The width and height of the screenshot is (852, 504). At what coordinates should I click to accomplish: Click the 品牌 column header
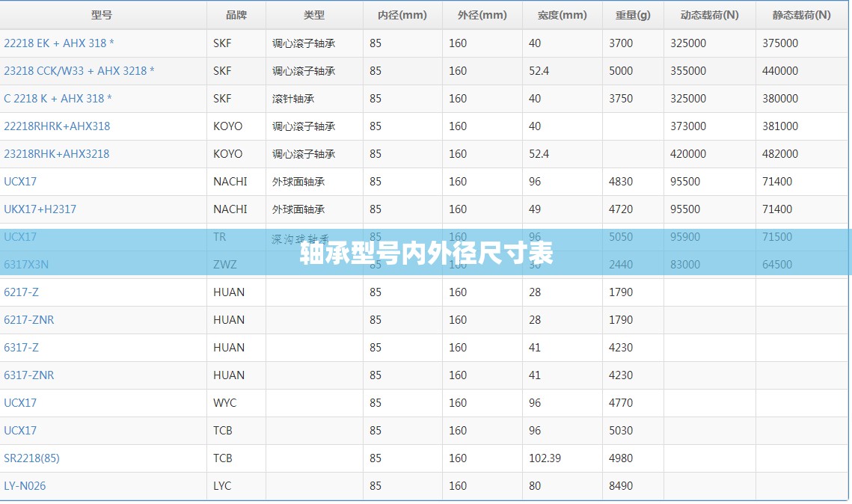click(236, 15)
